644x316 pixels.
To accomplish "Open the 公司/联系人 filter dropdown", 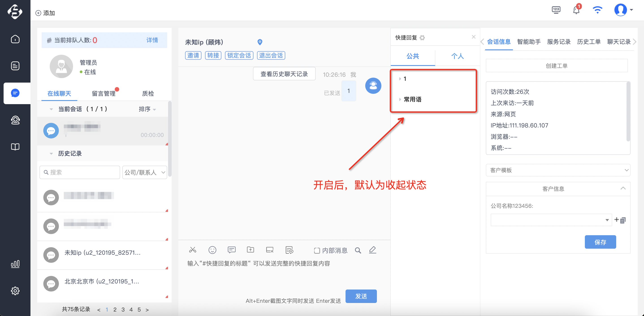I will tap(145, 172).
